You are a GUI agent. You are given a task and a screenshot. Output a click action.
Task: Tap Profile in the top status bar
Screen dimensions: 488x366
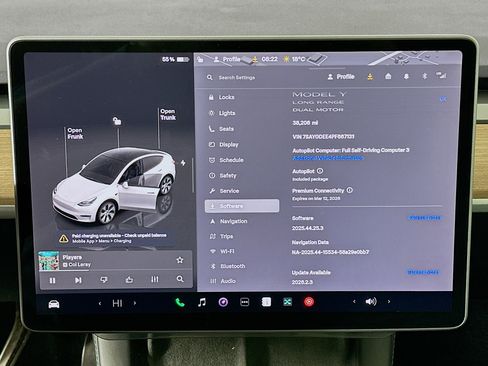227,59
